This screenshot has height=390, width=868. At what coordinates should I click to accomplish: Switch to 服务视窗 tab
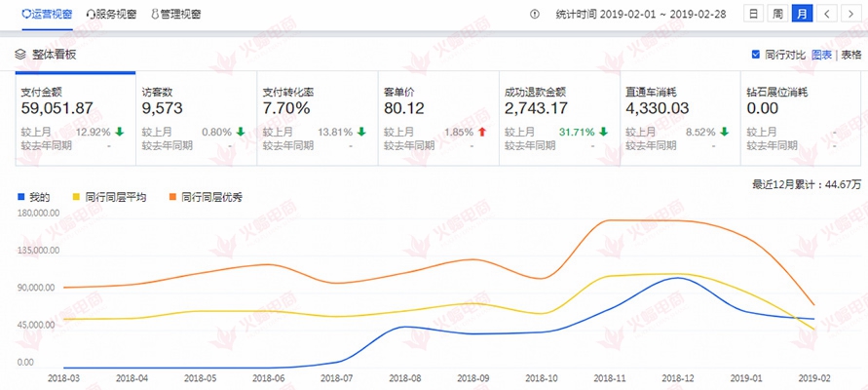[116, 15]
